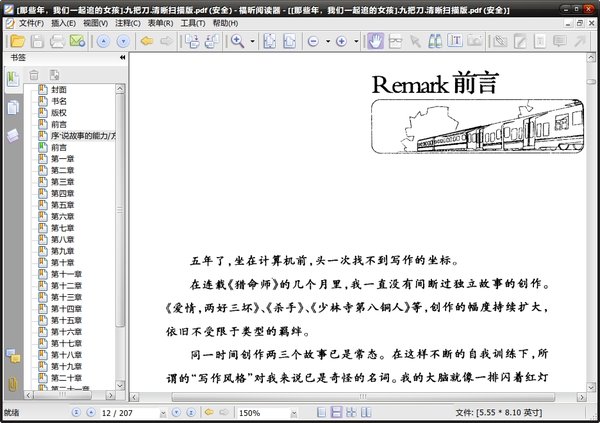Open the zoom percentage dropdown showing 150%
Viewport: 600px width, 423px height.
[x=294, y=412]
